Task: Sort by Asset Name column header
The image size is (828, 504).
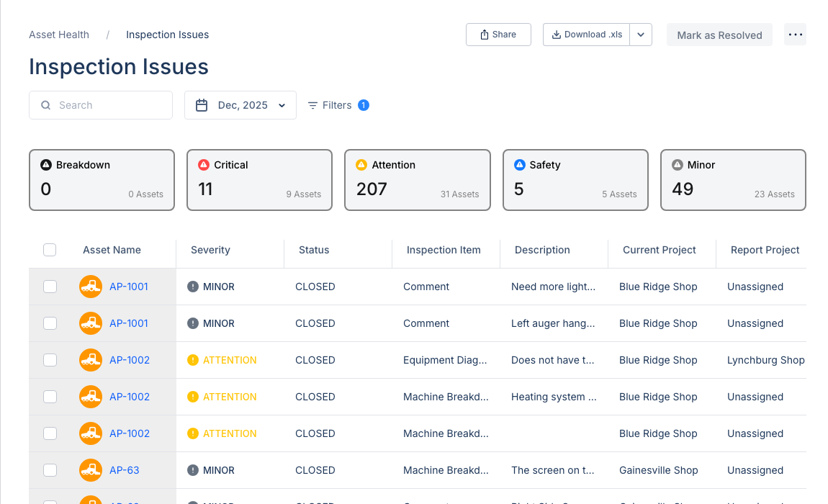Action: (112, 250)
